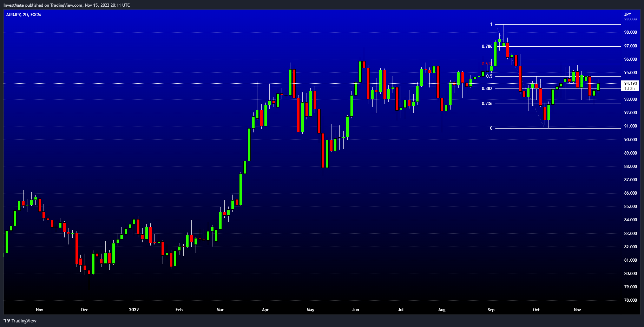This screenshot has width=644, height=327.
Task: Select the 0.382 Fibonacci level label
Action: coord(487,89)
